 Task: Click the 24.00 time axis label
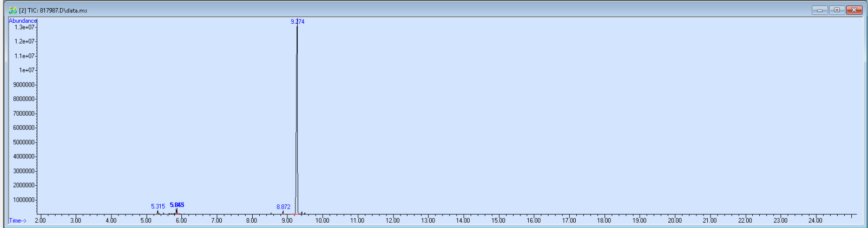(x=816, y=220)
